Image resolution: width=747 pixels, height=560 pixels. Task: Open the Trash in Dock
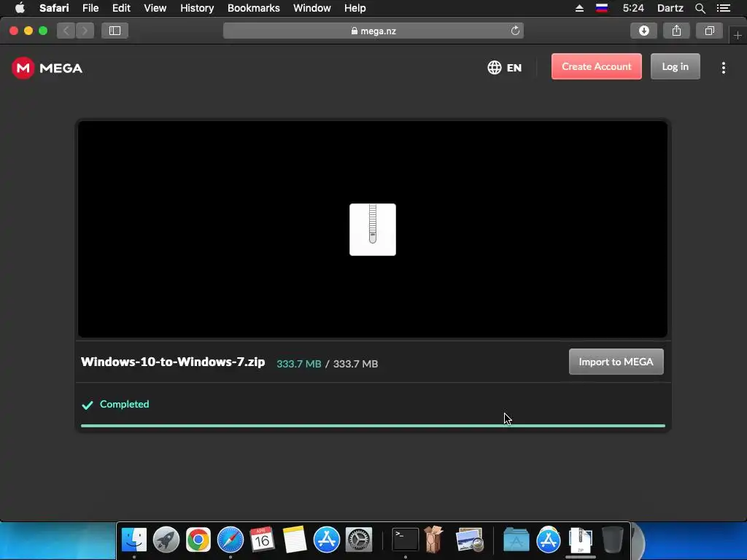(x=612, y=540)
